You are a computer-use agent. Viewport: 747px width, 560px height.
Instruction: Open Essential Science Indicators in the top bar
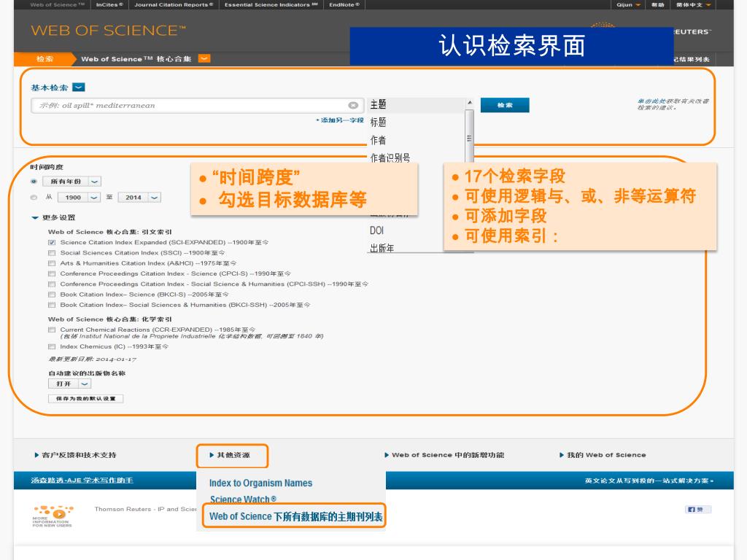point(271,5)
